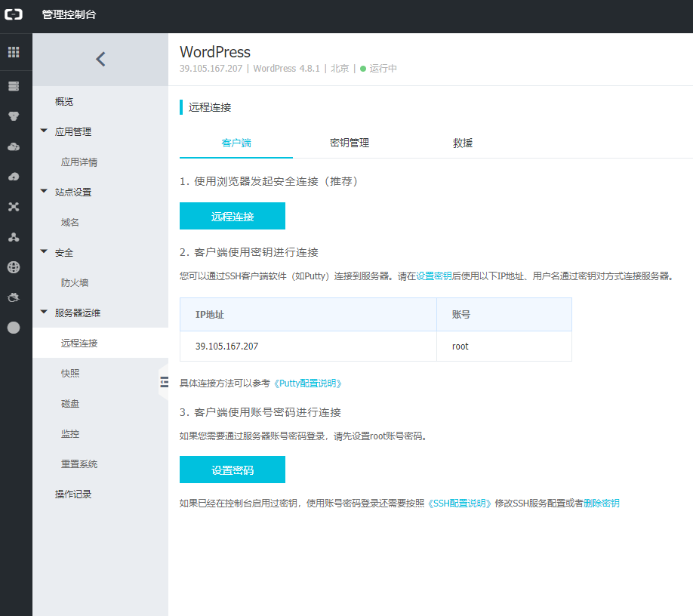This screenshot has width=693, height=616.
Task: Collapse the 应用管理 section
Action: [x=44, y=131]
